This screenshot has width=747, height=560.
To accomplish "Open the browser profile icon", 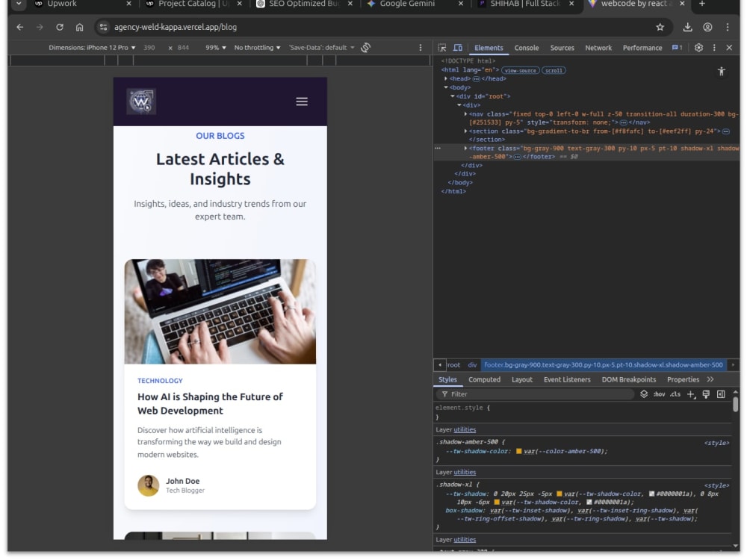I will coord(707,27).
